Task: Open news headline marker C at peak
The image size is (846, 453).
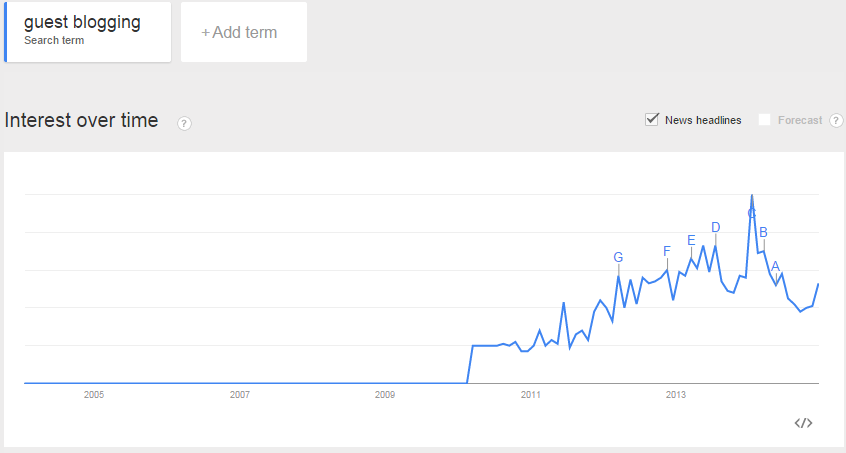Action: coord(752,214)
